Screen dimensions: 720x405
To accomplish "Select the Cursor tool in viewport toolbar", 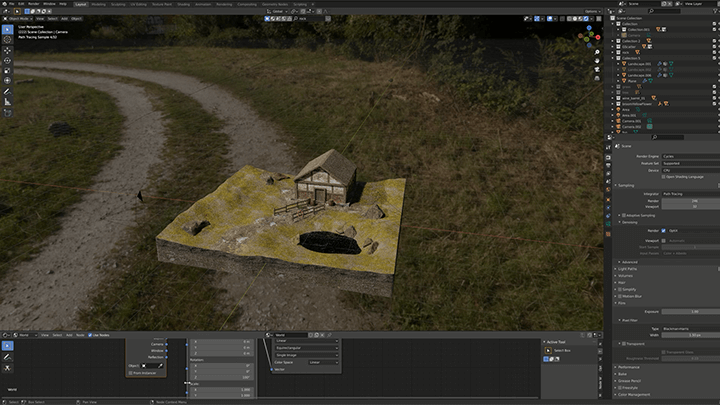I will point(7,40).
